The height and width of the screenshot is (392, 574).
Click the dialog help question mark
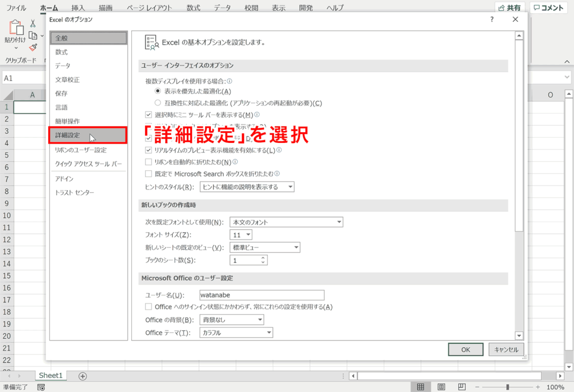(x=492, y=20)
